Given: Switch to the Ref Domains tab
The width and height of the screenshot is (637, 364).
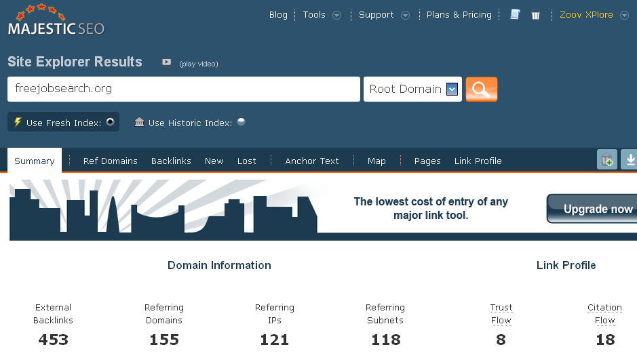Looking at the screenshot, I should tap(110, 161).
